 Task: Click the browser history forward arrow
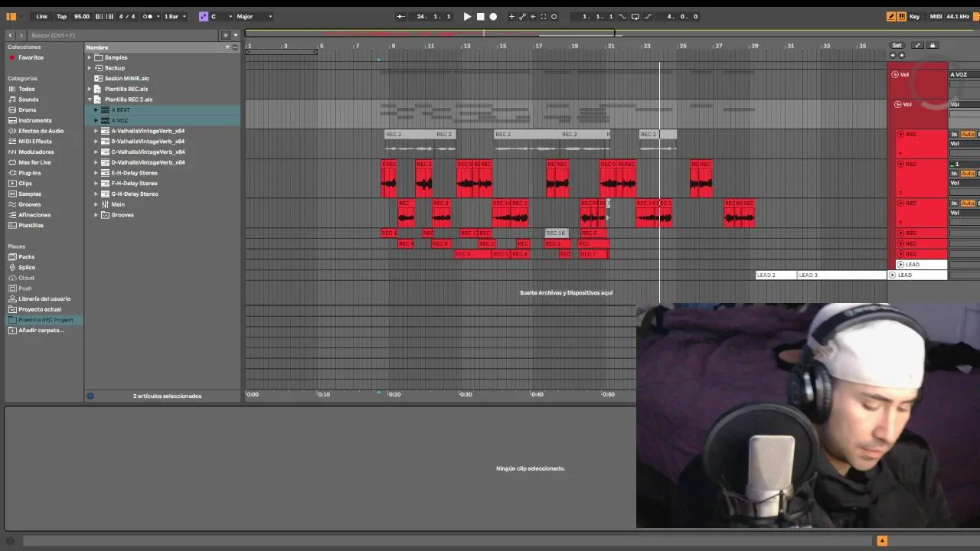coord(21,35)
